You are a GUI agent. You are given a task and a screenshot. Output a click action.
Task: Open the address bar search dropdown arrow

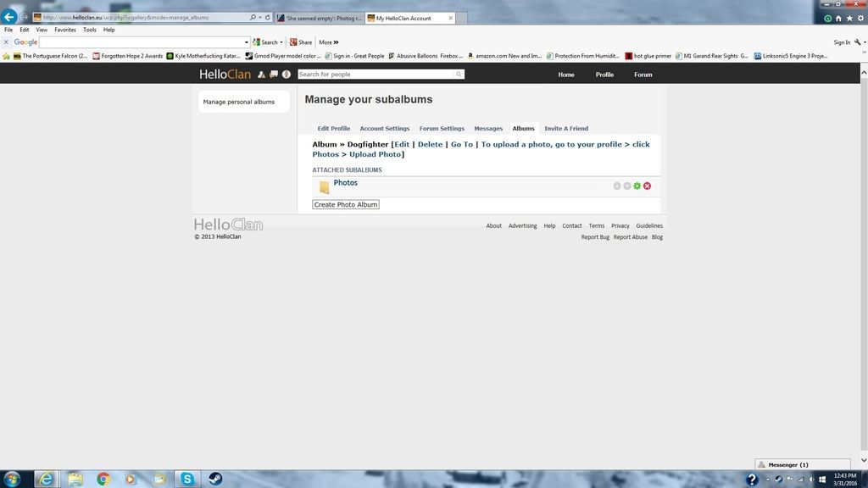click(x=260, y=18)
